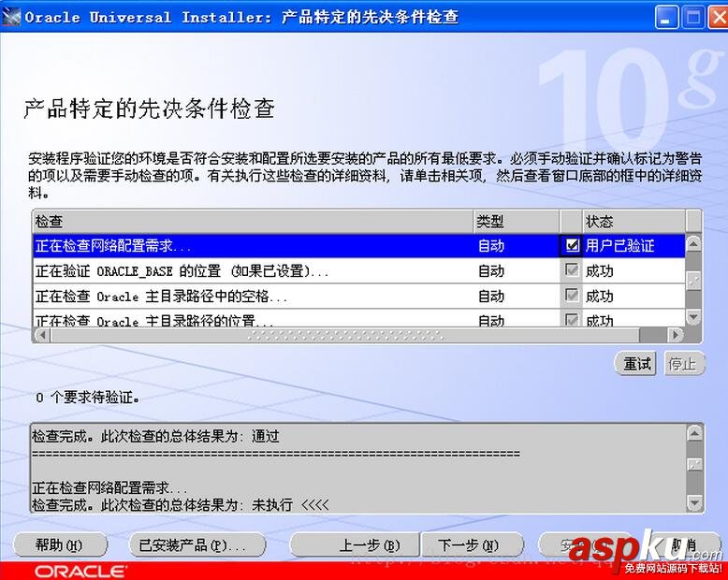Click the details box scrollbar thumb

694,464
